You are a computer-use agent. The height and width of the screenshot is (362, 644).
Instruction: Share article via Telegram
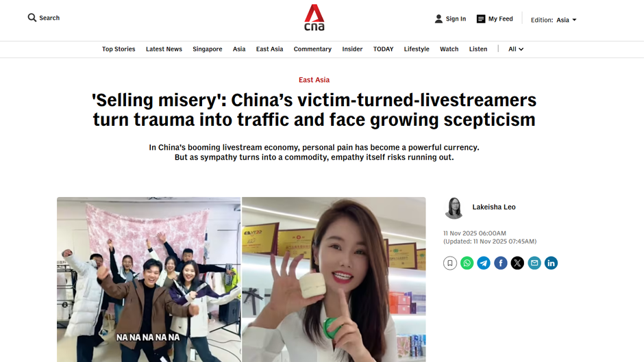484,263
